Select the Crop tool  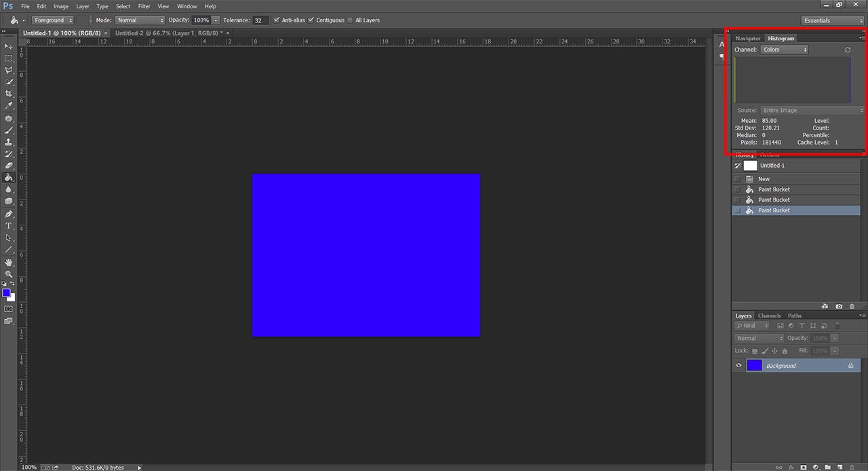(9, 94)
